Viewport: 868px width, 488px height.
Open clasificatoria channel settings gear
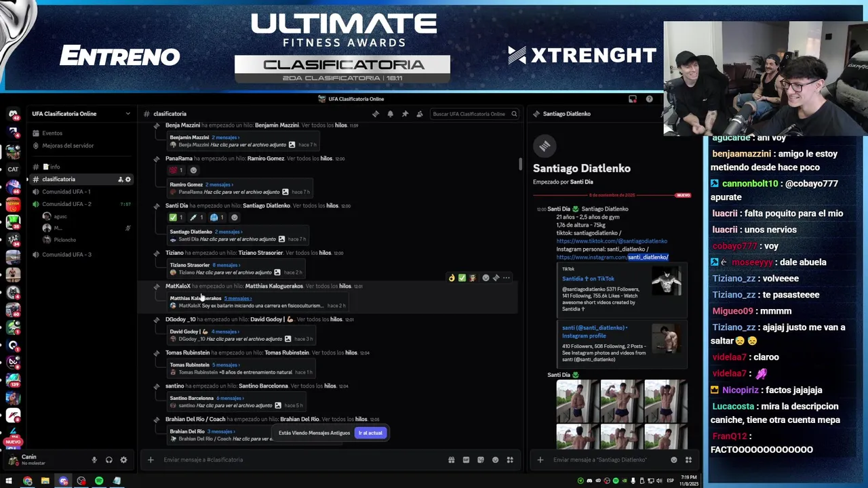127,180
